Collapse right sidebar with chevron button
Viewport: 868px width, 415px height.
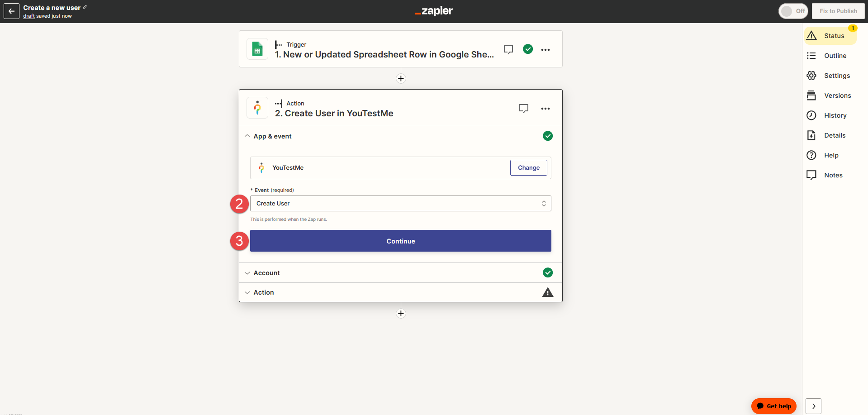point(814,406)
